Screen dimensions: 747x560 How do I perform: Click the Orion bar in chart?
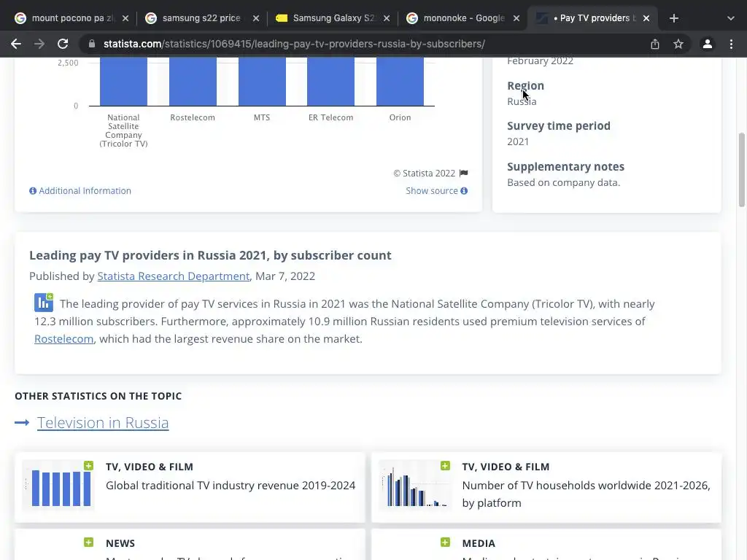400,82
